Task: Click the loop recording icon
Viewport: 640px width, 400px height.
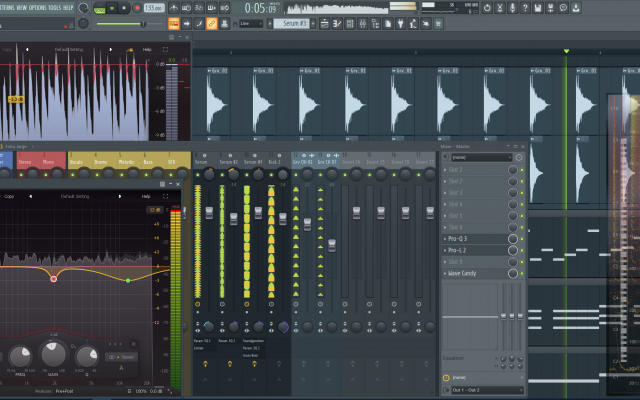Action: point(224,8)
